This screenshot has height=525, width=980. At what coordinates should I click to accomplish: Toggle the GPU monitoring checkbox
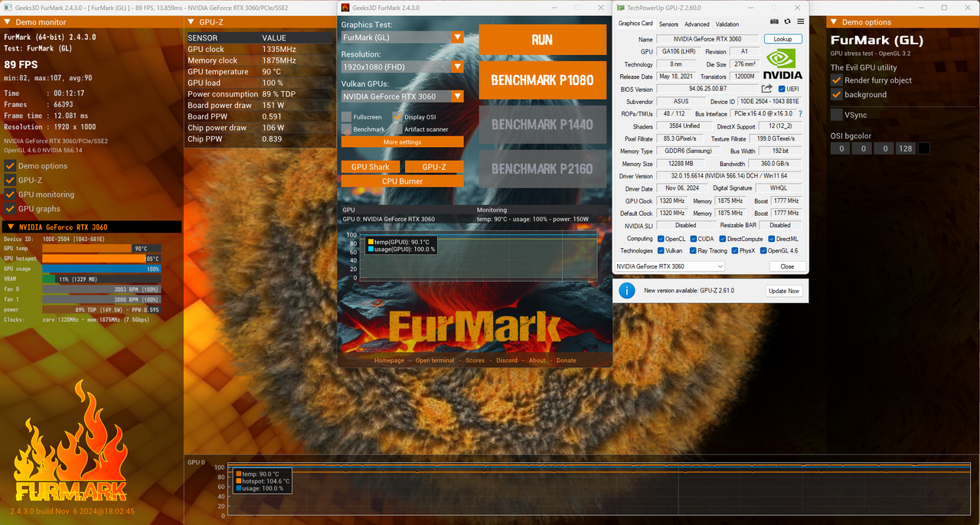tap(10, 194)
